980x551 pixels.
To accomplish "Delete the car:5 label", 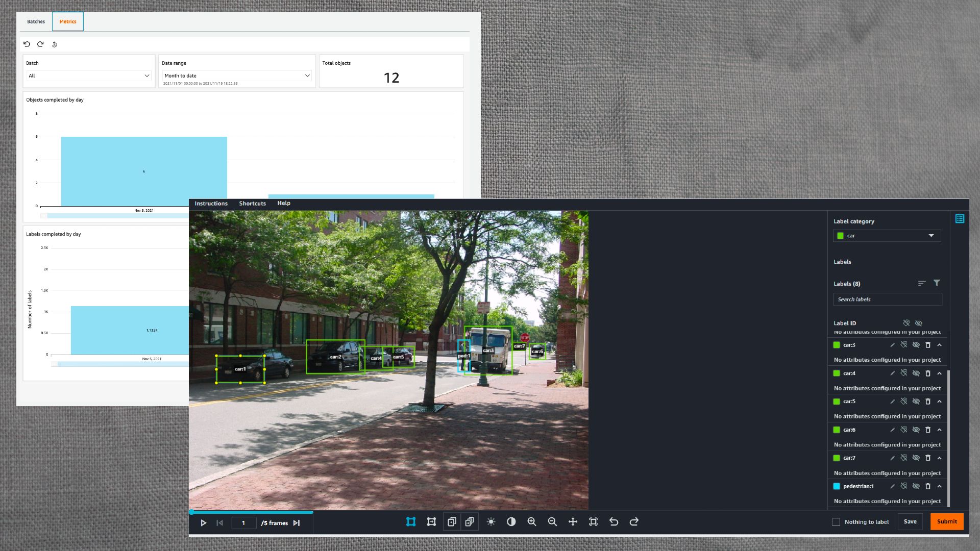I will (x=928, y=402).
